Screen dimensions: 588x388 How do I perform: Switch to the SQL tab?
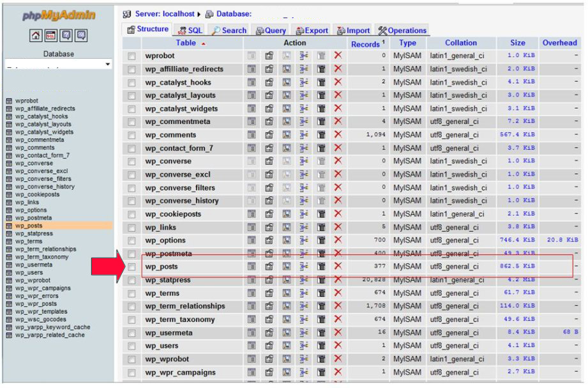(190, 30)
